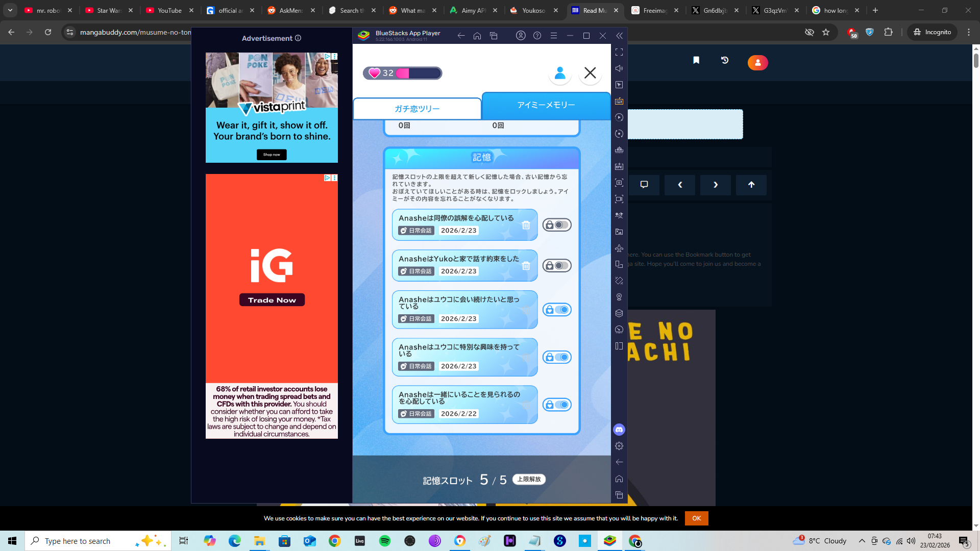Switch to the 'how long' Google tab
Image resolution: width=980 pixels, height=551 pixels.
(x=836, y=10)
